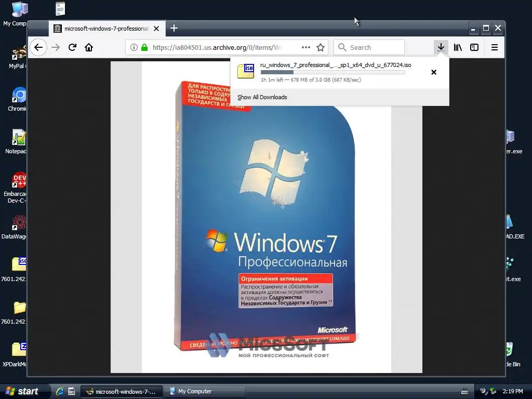Switch to microsoft-windows-7-professional tab

[x=107, y=29]
